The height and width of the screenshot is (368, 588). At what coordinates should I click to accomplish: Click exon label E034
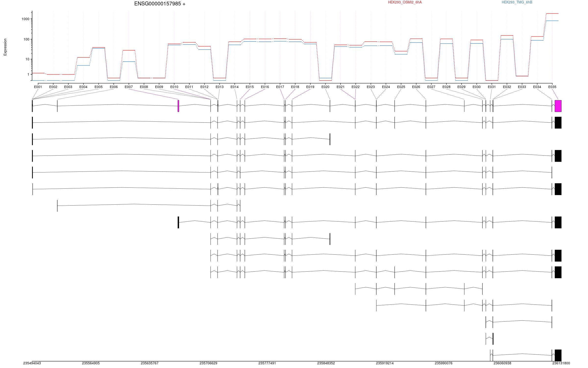click(x=537, y=87)
